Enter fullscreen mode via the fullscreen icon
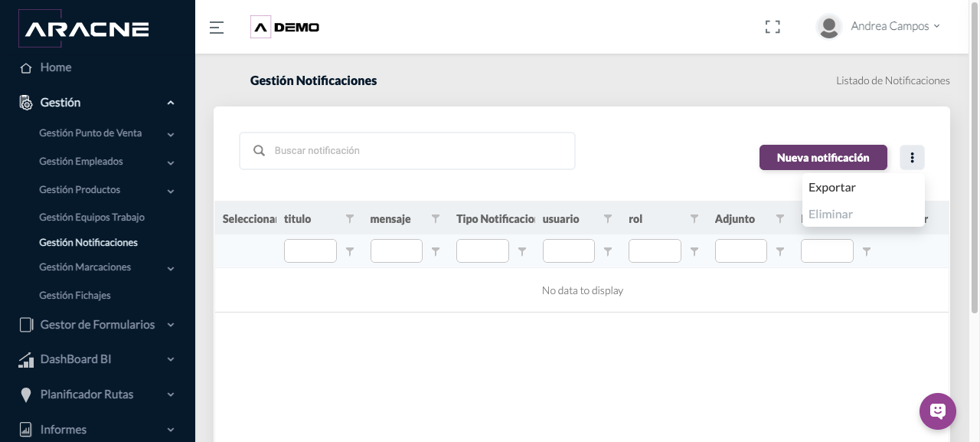Image resolution: width=980 pixels, height=442 pixels. click(x=773, y=27)
